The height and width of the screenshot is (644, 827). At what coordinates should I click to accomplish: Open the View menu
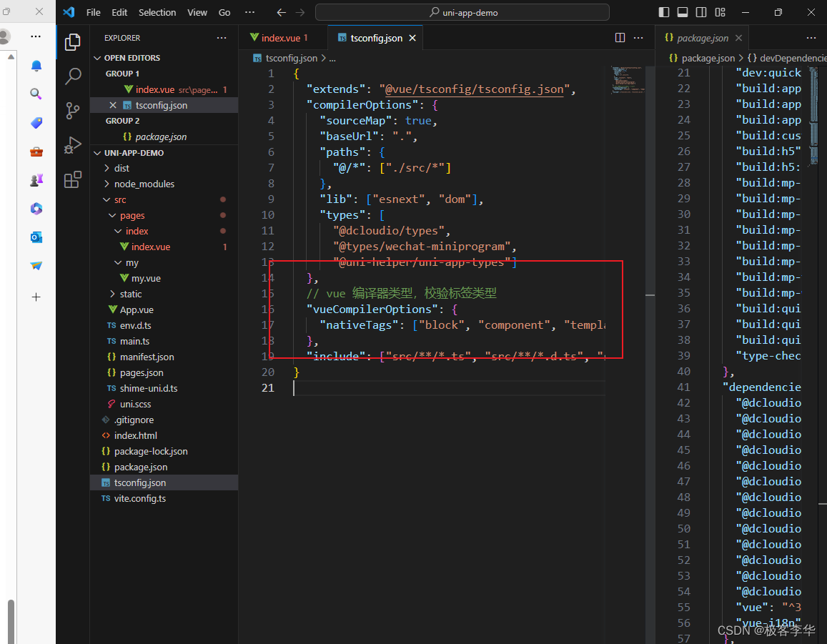click(x=197, y=12)
